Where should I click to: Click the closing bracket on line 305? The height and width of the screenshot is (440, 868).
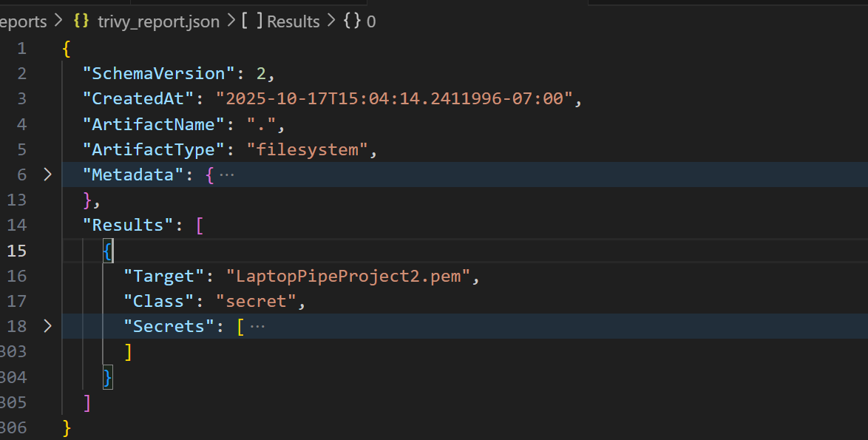click(88, 402)
